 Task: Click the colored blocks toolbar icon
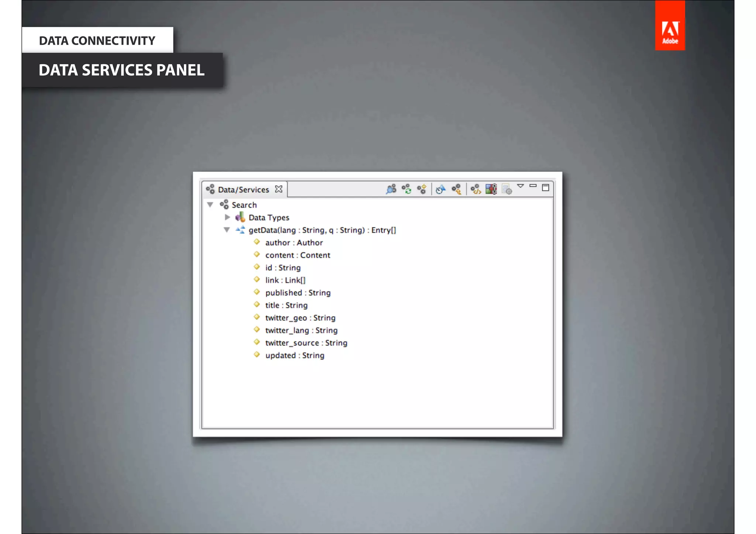coord(491,189)
